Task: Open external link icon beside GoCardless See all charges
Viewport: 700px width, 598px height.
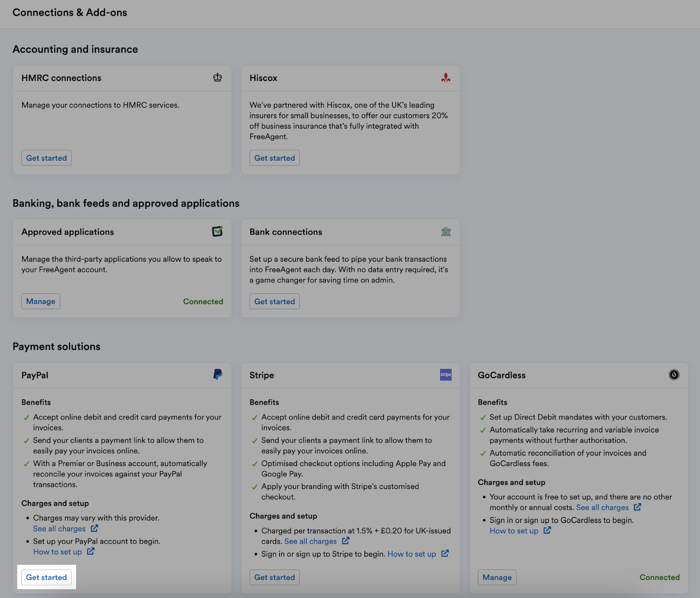Action: tap(637, 507)
